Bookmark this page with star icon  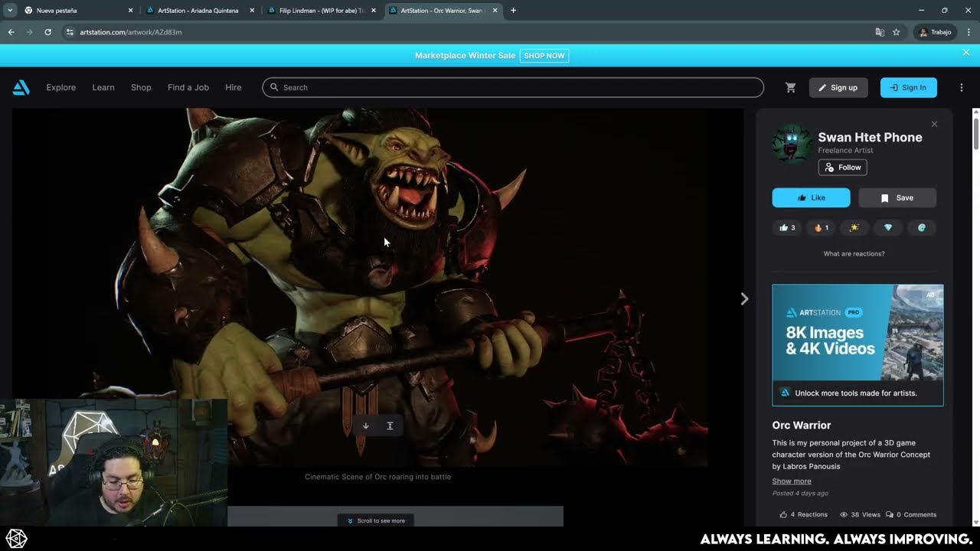click(x=896, y=32)
